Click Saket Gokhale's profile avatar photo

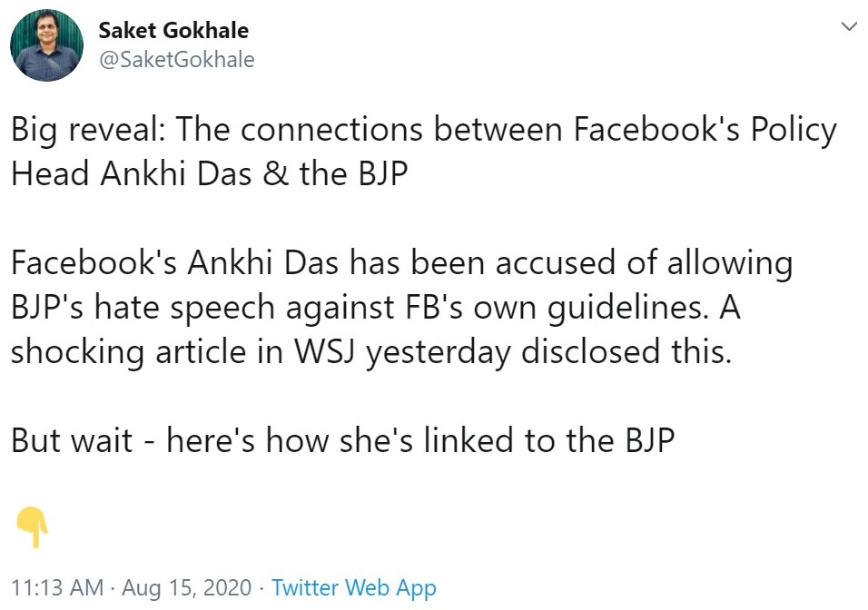[47, 44]
